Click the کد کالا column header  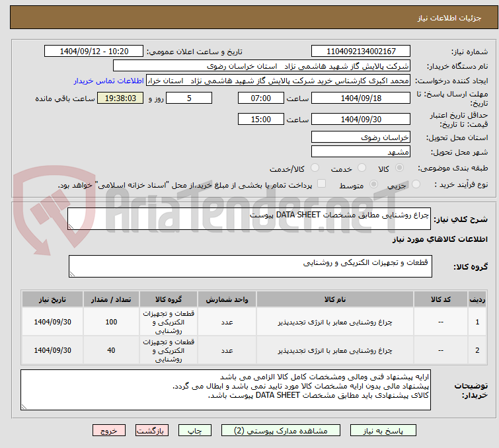click(440, 299)
